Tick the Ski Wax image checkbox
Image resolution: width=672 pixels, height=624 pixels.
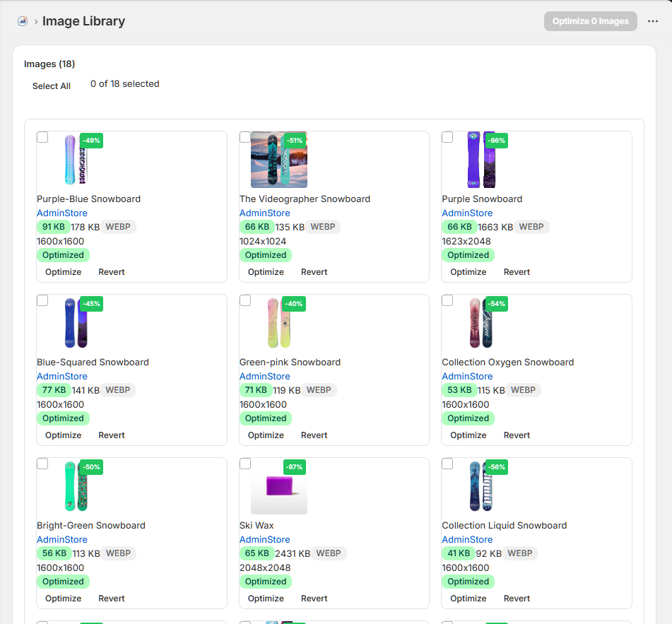coord(245,464)
